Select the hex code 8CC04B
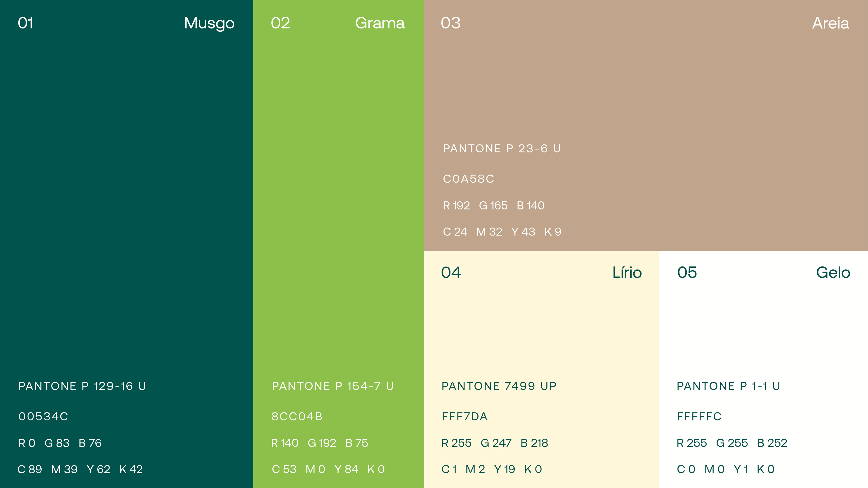Screen dimensions: 868x488 pyautogui.click(x=297, y=417)
